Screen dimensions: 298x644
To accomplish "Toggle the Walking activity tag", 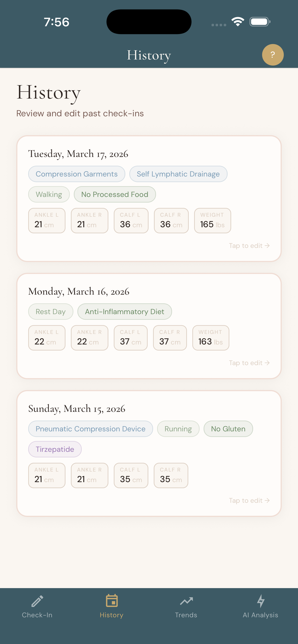I will tap(49, 194).
